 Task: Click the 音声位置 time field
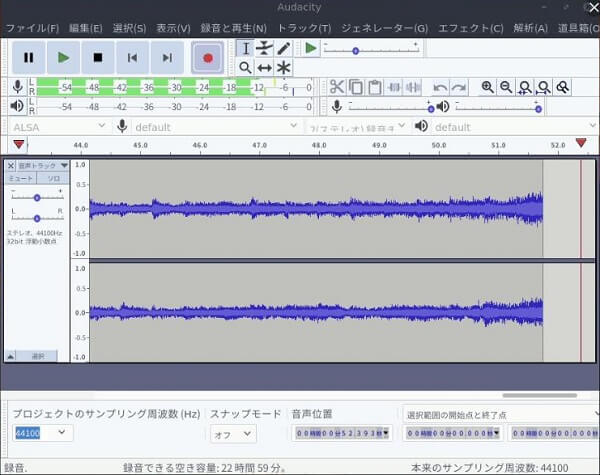[342, 433]
